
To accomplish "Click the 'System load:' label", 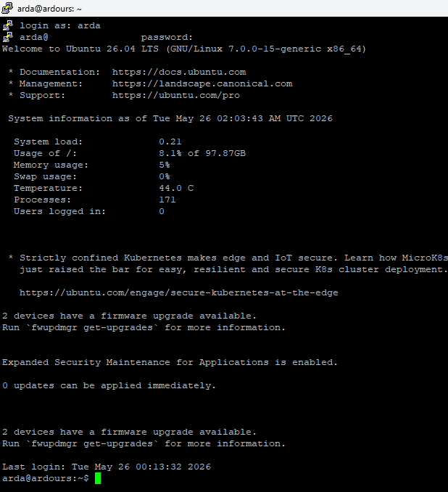I will [x=48, y=142].
